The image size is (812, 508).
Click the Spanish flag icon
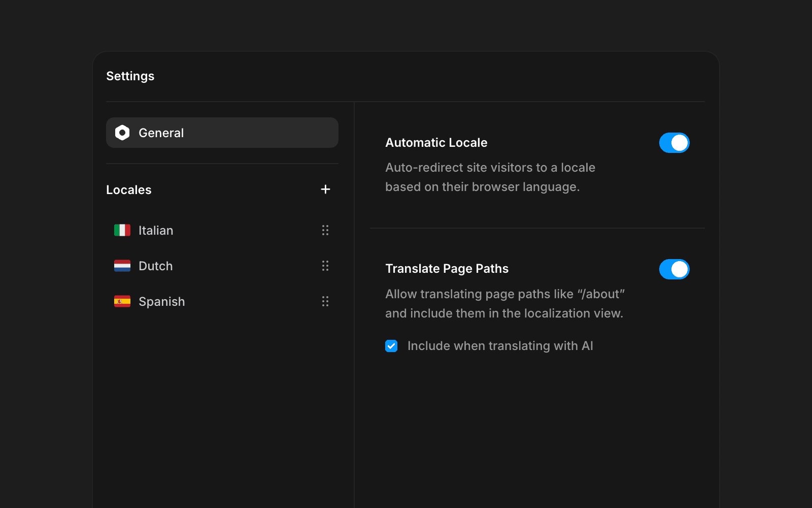tap(122, 301)
